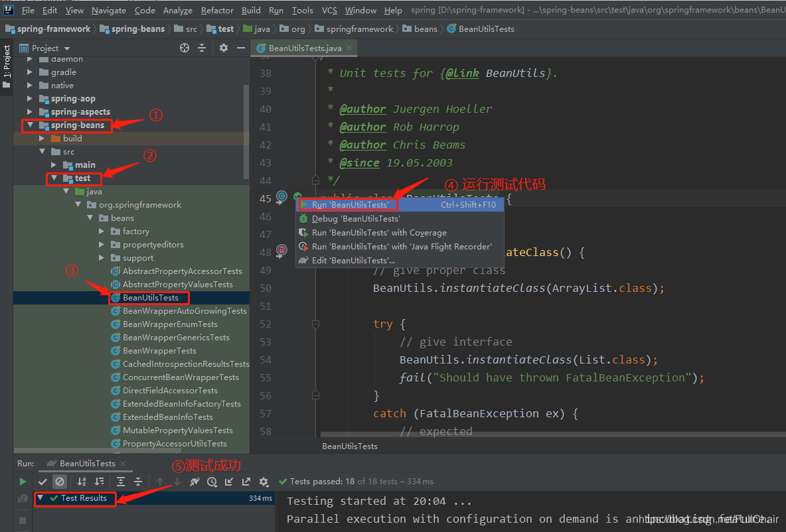Click the Project tree vertical scrollbar

click(246, 131)
